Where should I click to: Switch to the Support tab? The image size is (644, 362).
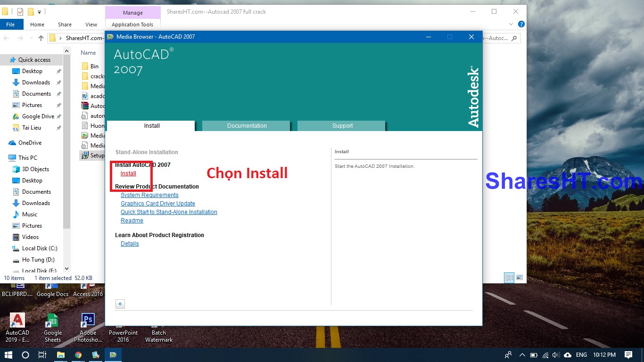[x=342, y=126]
